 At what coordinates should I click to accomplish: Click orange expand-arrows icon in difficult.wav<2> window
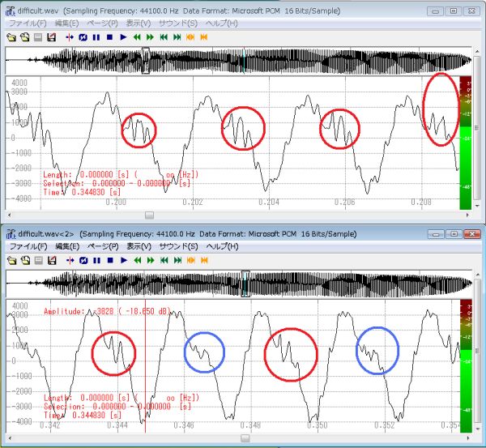click(190, 260)
